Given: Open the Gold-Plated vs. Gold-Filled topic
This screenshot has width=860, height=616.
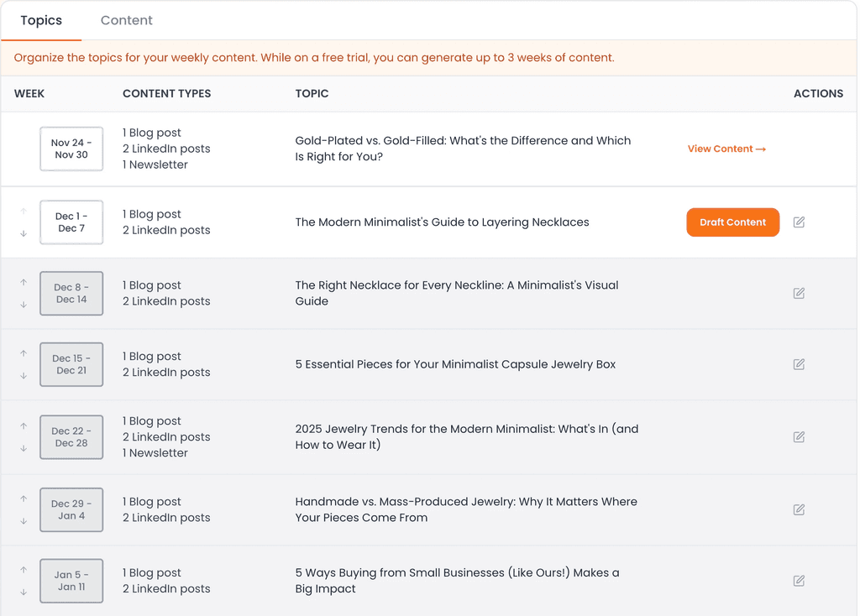Looking at the screenshot, I should pyautogui.click(x=463, y=149).
